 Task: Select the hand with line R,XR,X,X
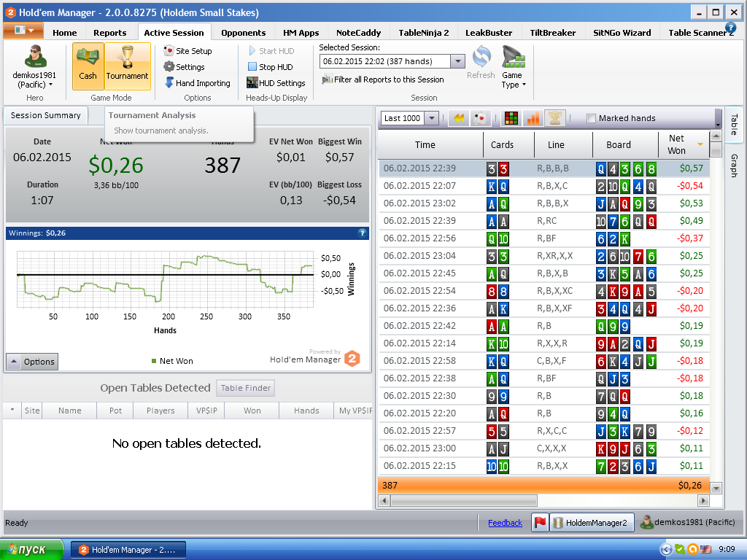(x=544, y=256)
